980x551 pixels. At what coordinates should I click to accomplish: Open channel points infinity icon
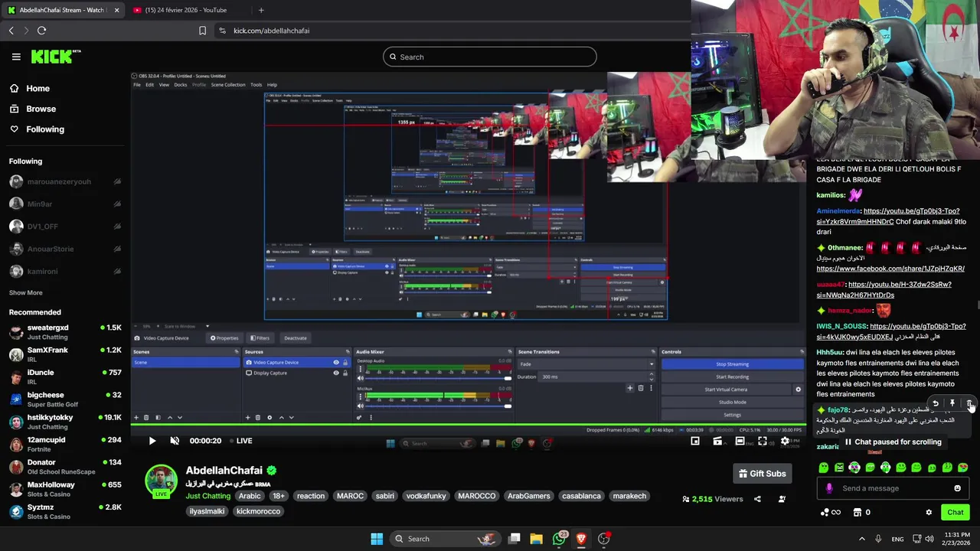(831, 513)
